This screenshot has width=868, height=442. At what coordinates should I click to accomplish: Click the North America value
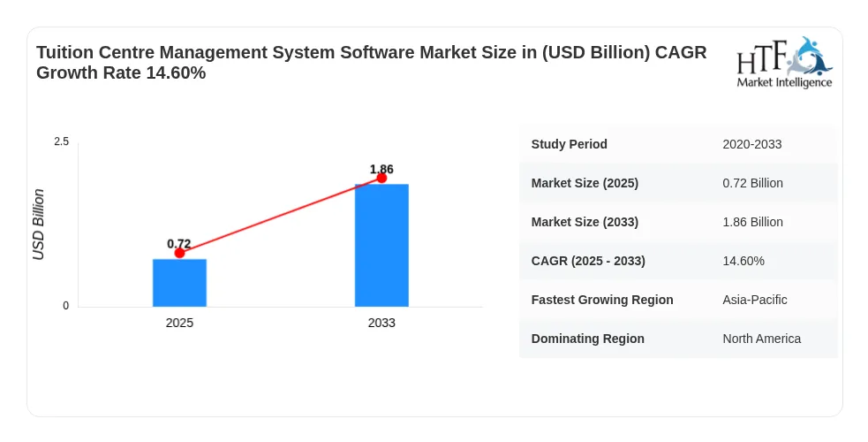pyautogui.click(x=762, y=339)
